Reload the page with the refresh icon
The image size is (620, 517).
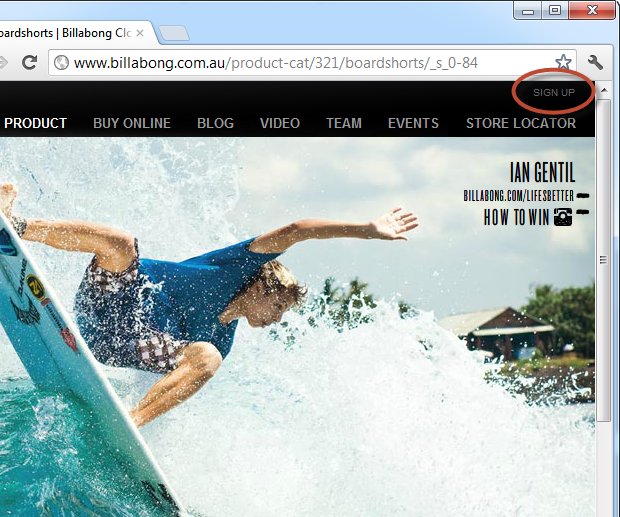[29, 62]
